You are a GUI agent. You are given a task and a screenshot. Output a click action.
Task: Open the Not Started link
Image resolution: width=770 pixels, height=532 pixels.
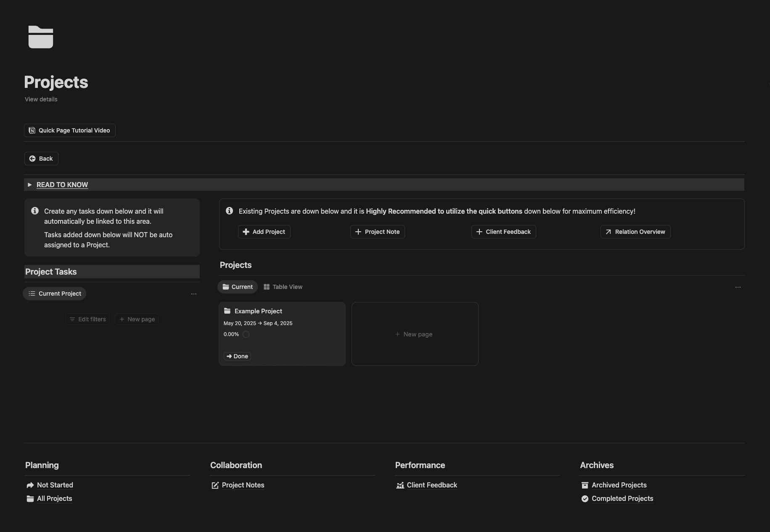coord(55,485)
